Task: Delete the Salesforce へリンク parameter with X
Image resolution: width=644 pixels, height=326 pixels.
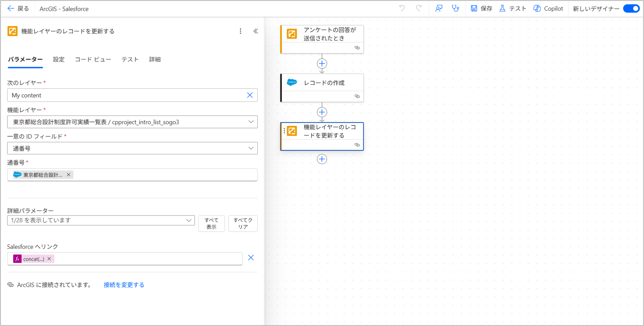Action: tap(251, 258)
